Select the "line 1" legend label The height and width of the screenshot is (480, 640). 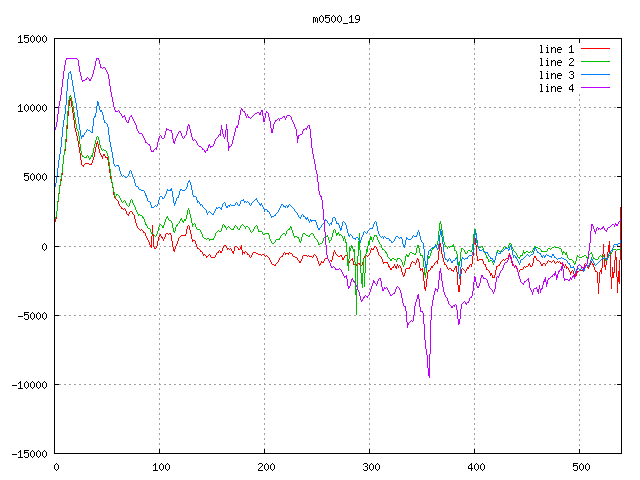(557, 49)
